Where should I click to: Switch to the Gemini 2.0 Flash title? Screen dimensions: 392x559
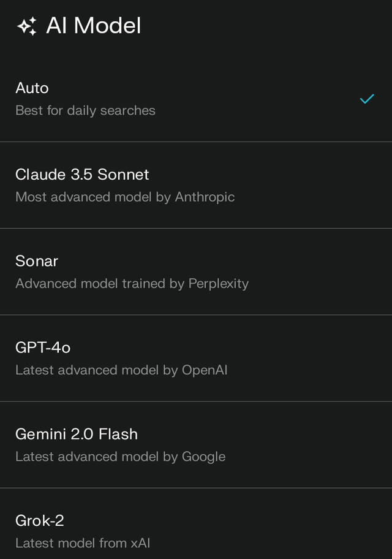[x=77, y=434]
